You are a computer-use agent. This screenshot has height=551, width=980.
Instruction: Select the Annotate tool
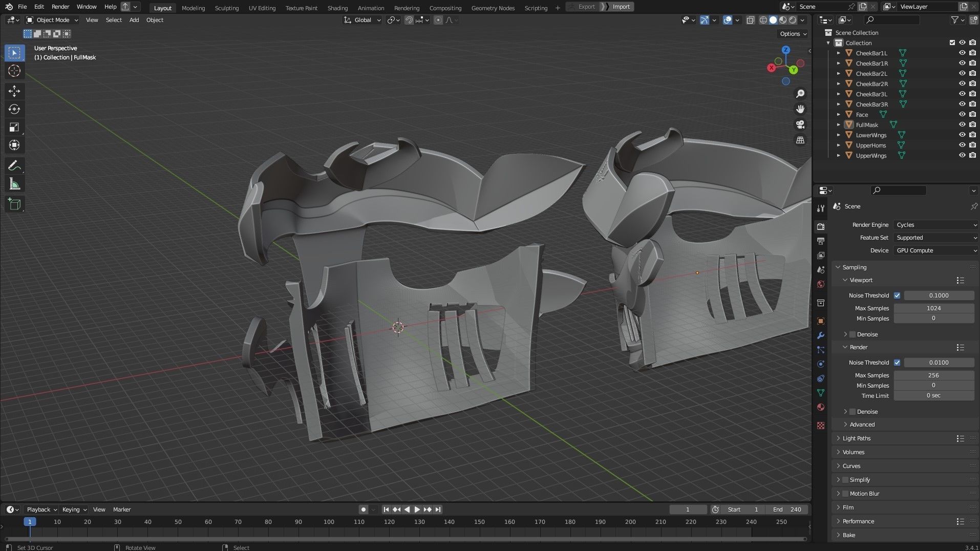pos(14,165)
